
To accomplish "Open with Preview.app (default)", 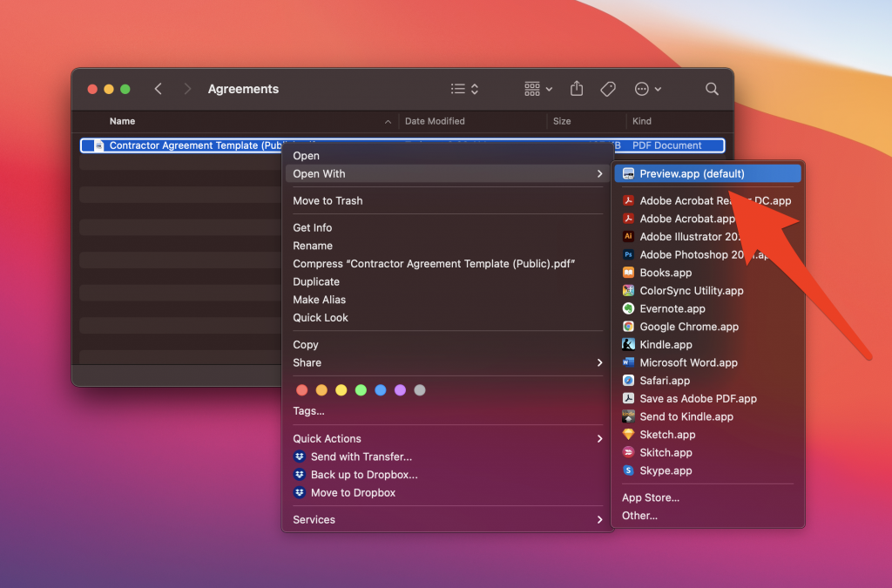I will click(x=707, y=174).
